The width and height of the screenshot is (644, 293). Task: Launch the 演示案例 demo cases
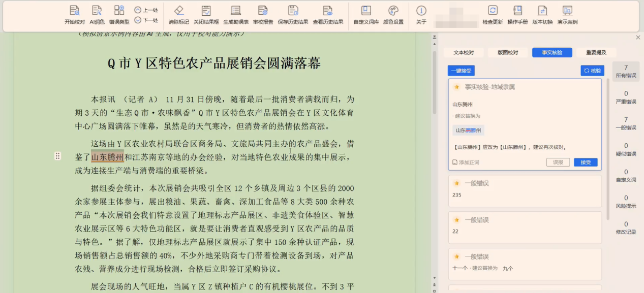(567, 14)
